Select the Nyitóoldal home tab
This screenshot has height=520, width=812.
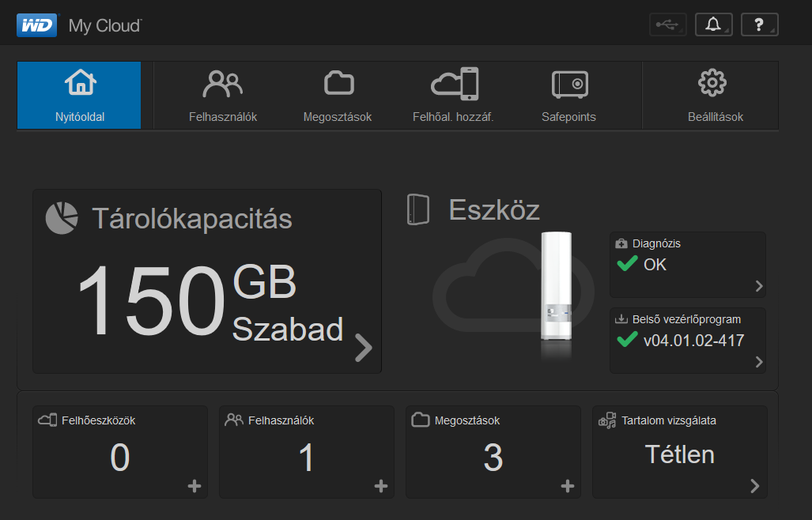79,95
